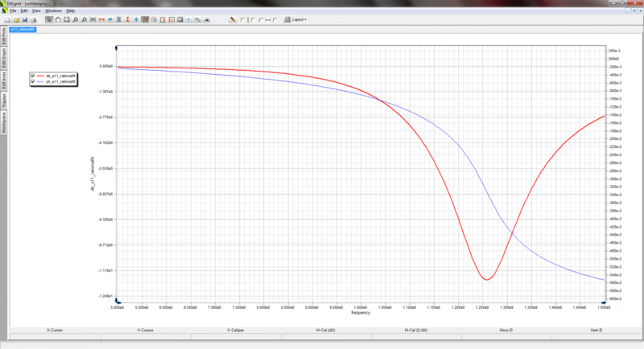This screenshot has width=644, height=349.
Task: Open the Help menu
Action: [71, 10]
